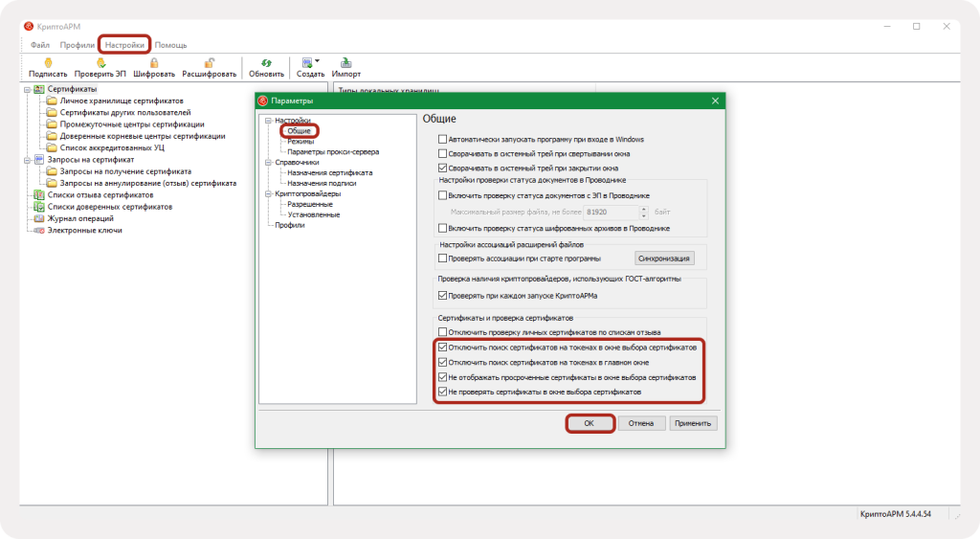The height and width of the screenshot is (539, 980).
Task: Open the Профили menu
Action: tap(77, 45)
